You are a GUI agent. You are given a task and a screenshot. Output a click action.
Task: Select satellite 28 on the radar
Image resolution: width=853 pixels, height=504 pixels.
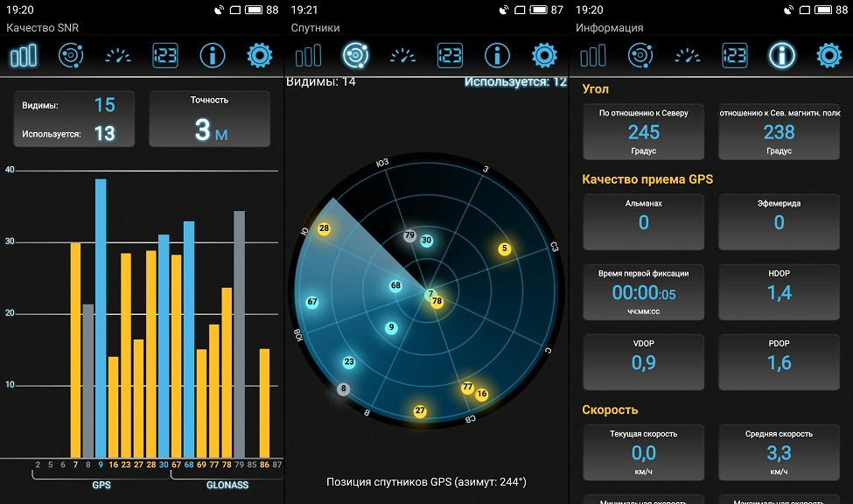point(325,228)
